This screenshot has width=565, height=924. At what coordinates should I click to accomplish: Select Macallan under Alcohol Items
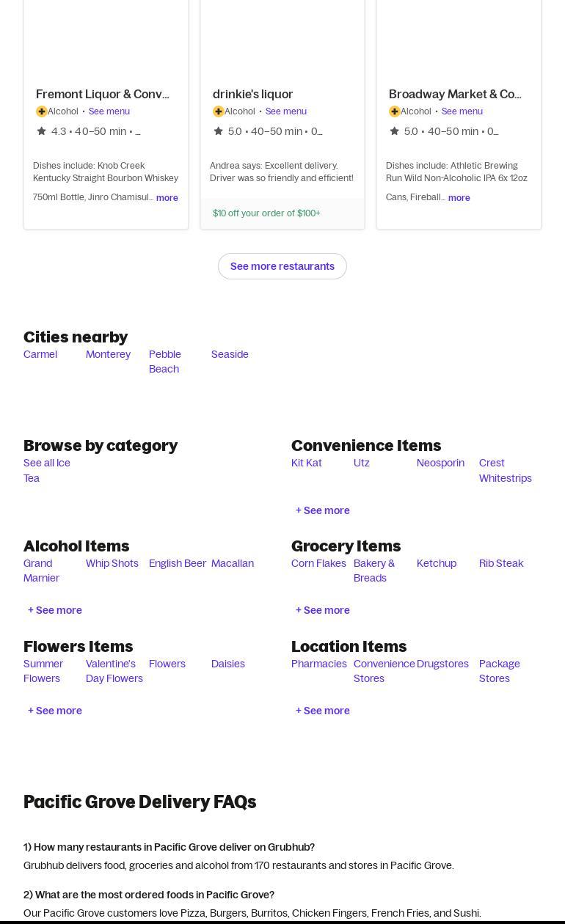[232, 562]
